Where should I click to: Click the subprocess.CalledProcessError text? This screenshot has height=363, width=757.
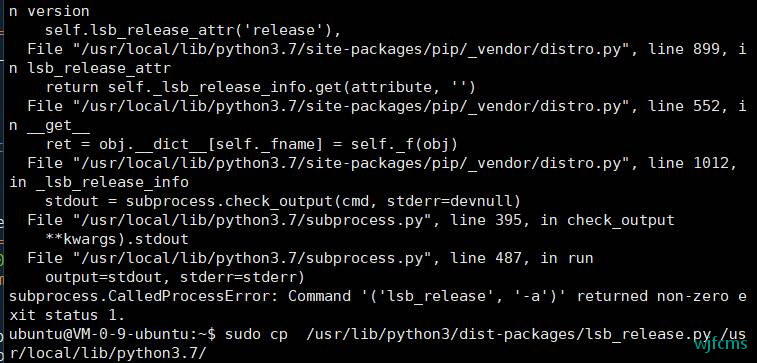143,296
